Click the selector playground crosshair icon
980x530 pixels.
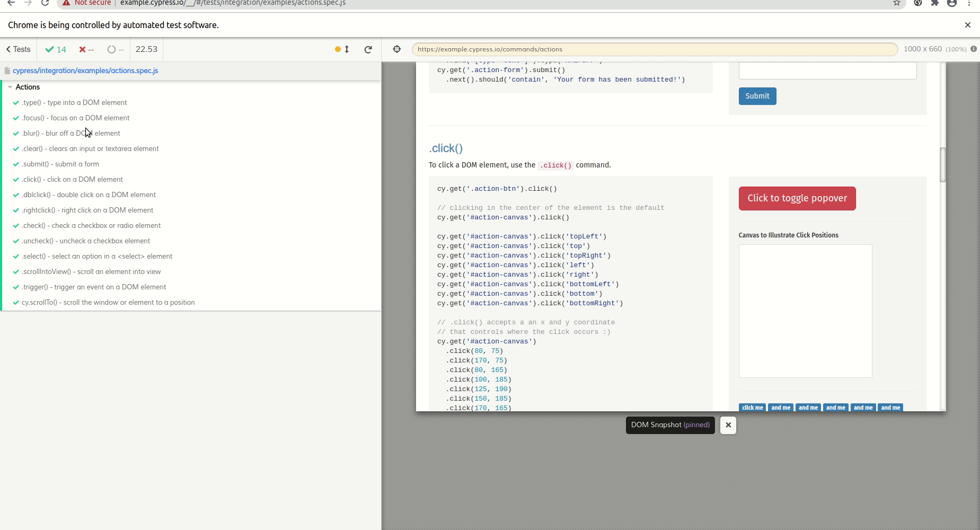tap(396, 49)
